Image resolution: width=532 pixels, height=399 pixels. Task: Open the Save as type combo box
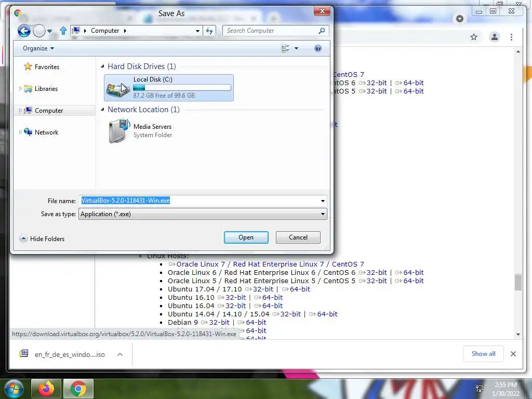point(203,214)
